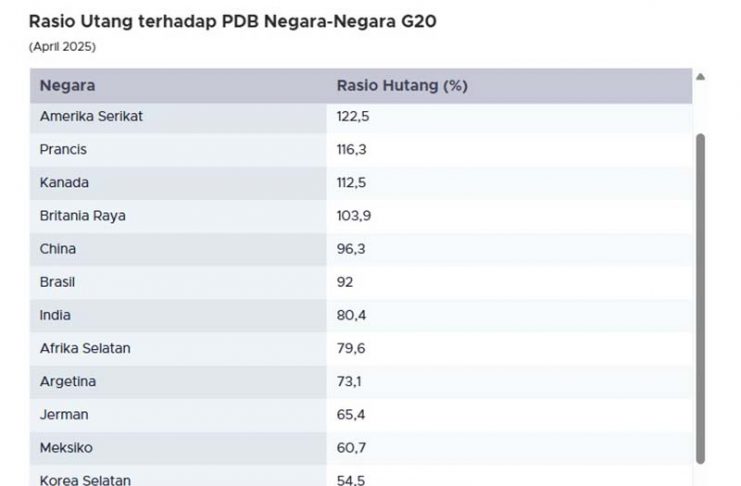Select the Britania Raya cell
Image resolution: width=741 pixels, height=486 pixels.
point(83,215)
